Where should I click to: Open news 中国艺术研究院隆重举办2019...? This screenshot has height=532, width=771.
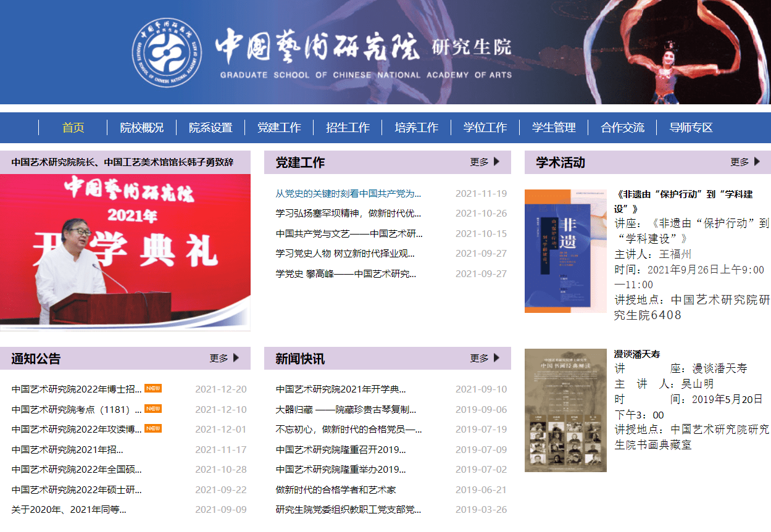pyautogui.click(x=341, y=470)
